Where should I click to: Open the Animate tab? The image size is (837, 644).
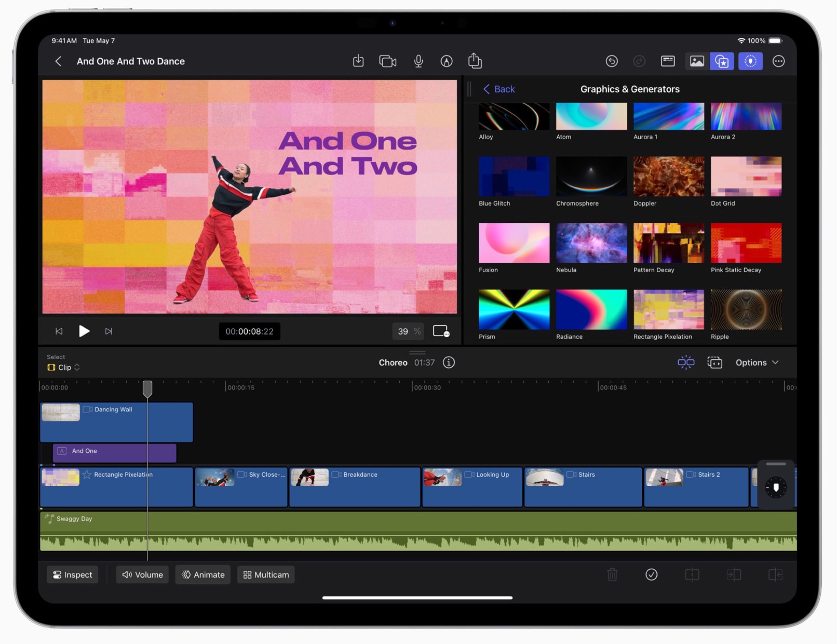(203, 574)
